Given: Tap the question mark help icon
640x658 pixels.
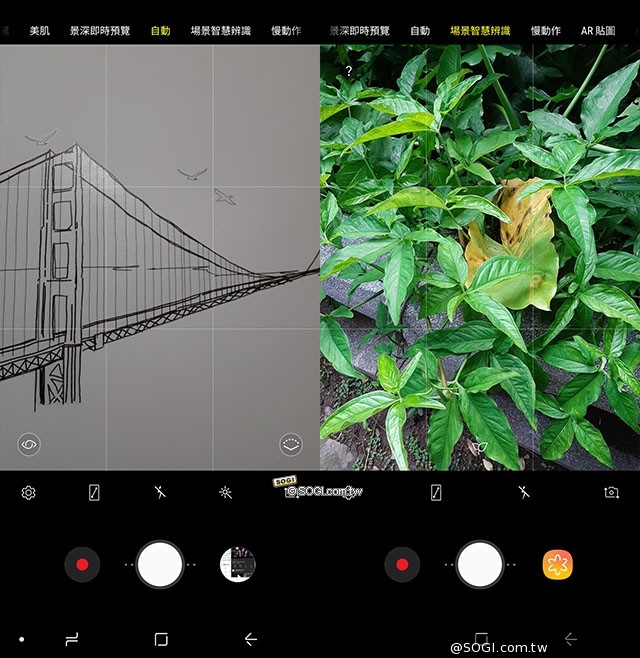Looking at the screenshot, I should coord(349,70).
